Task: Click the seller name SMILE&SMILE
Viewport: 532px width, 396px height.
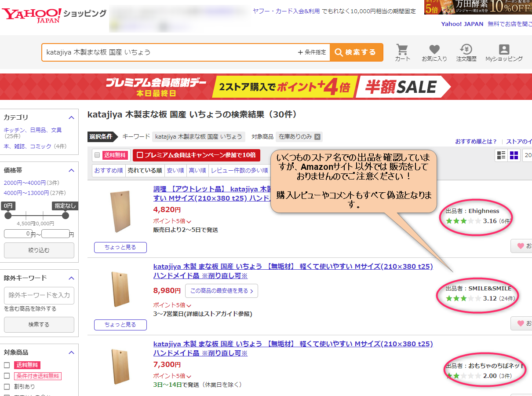Action: [490, 289]
